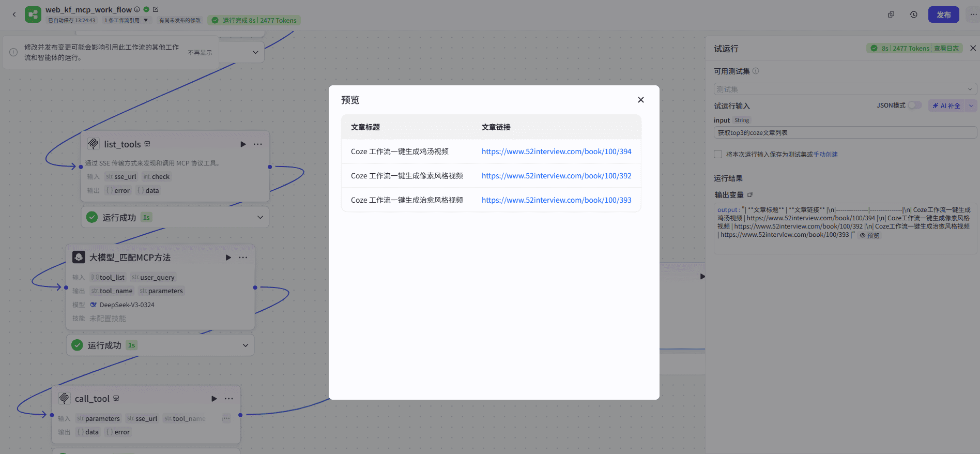Image resolution: width=980 pixels, height=454 pixels.
Task: Click the back arrow in the header
Action: 14,14
